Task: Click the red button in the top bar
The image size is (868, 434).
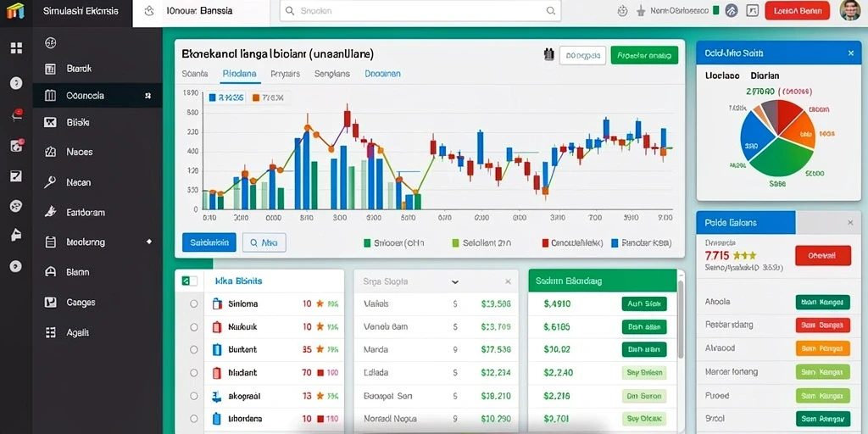Action: (797, 10)
